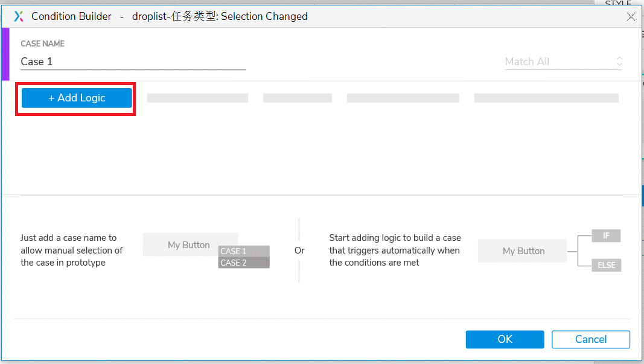This screenshot has width=644, height=364.
Task: Click the IF tag in the illustration
Action: coord(606,236)
